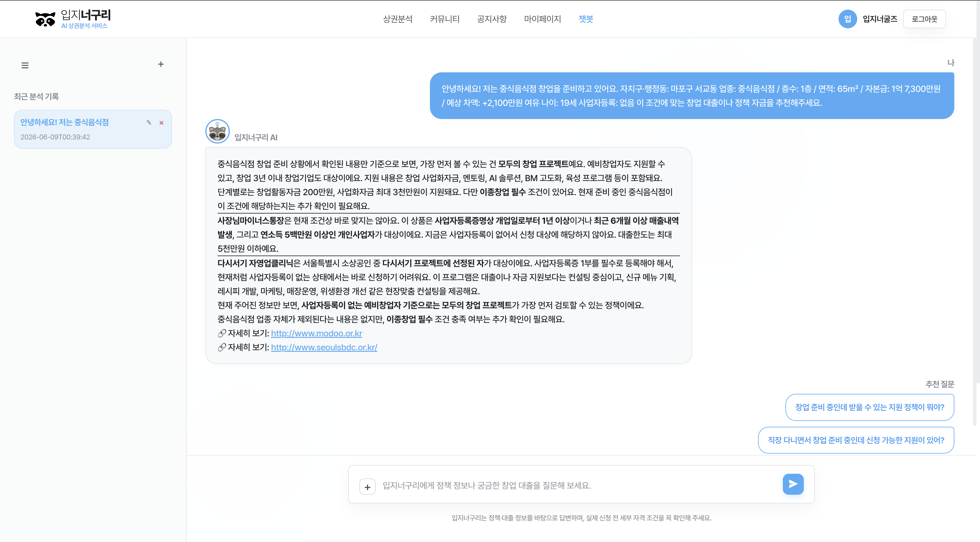980x542 pixels.
Task: Go to 마이페이지
Action: (542, 19)
